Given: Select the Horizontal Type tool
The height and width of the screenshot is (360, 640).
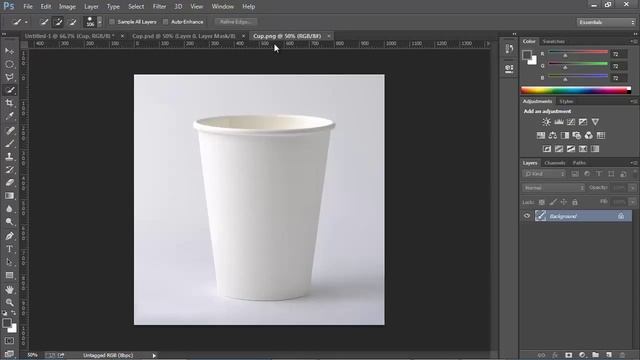Looking at the screenshot, I should coord(9,249).
